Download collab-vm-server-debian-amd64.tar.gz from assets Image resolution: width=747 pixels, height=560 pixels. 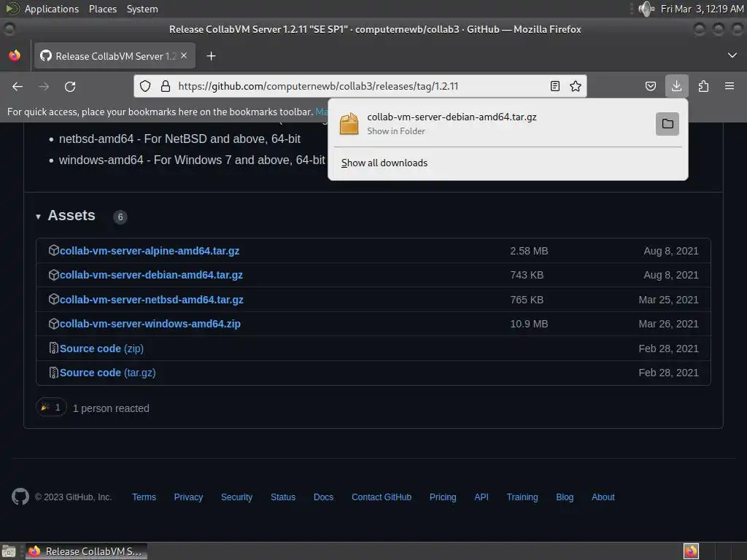(x=151, y=275)
